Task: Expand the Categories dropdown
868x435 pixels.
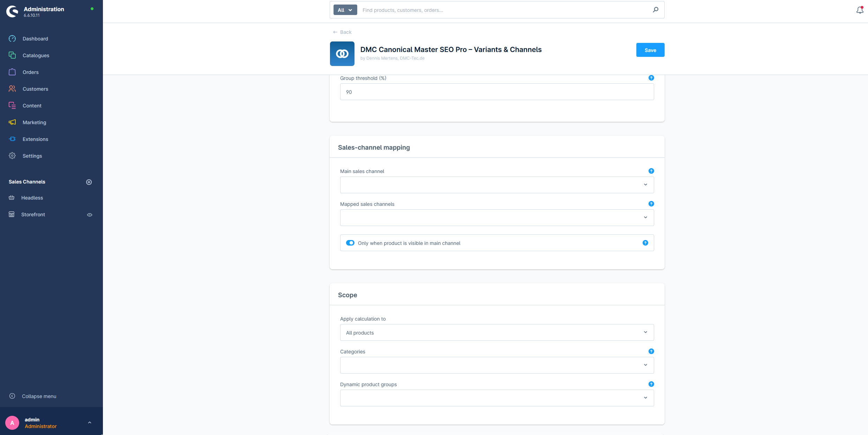Action: coord(497,365)
